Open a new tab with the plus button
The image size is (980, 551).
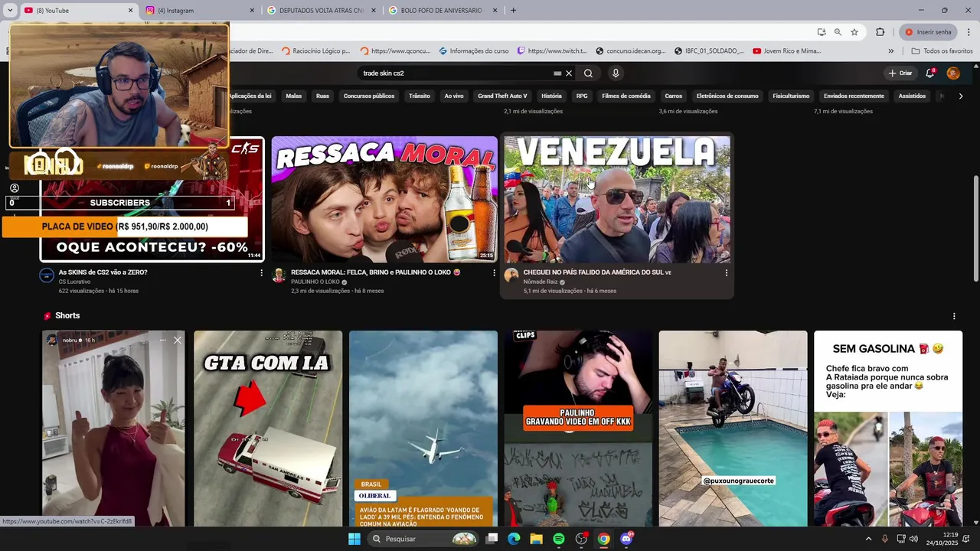click(513, 10)
